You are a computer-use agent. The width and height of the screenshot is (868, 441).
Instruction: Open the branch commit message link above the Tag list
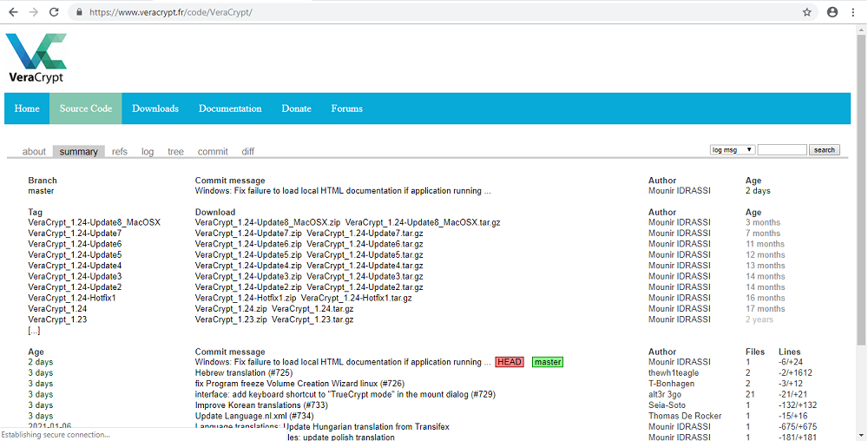point(343,191)
